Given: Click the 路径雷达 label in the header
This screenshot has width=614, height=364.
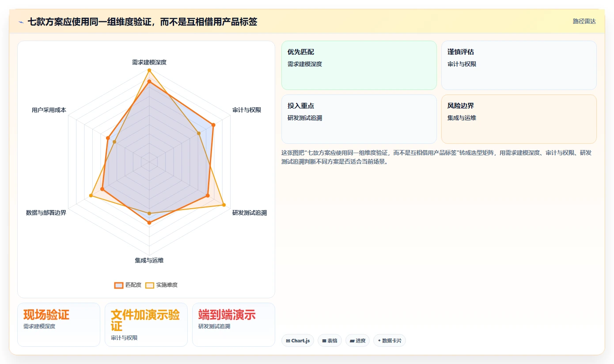Looking at the screenshot, I should click(x=584, y=21).
